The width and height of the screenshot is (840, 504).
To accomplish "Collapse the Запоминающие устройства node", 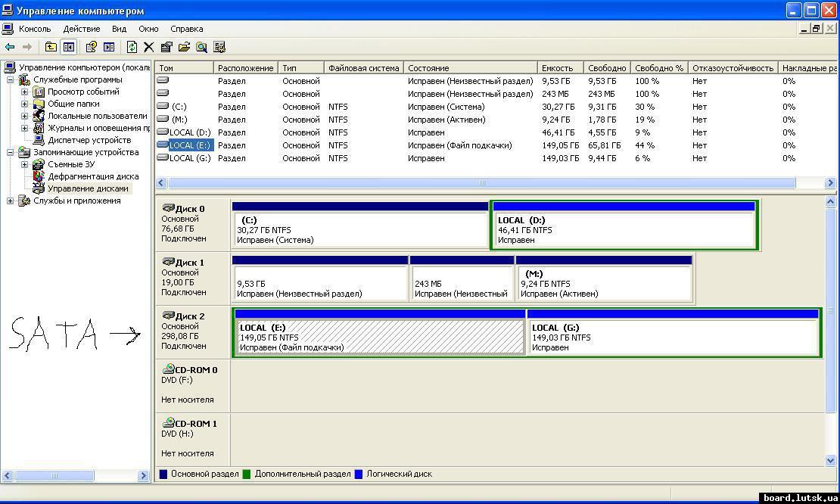I will [x=10, y=152].
